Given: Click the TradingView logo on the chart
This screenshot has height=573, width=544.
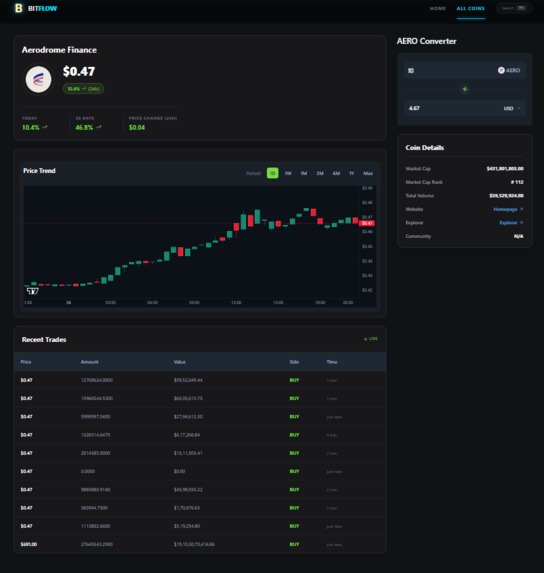Looking at the screenshot, I should click(x=33, y=291).
